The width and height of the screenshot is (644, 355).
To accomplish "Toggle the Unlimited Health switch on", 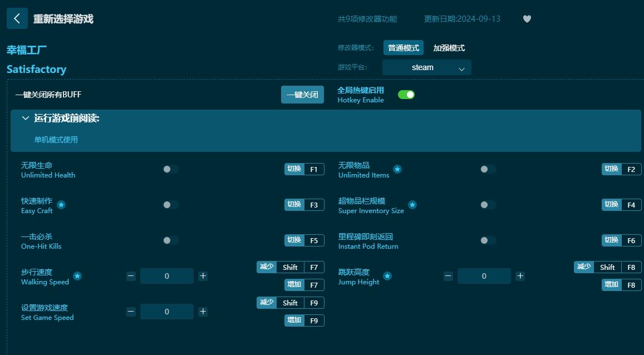I will click(170, 169).
